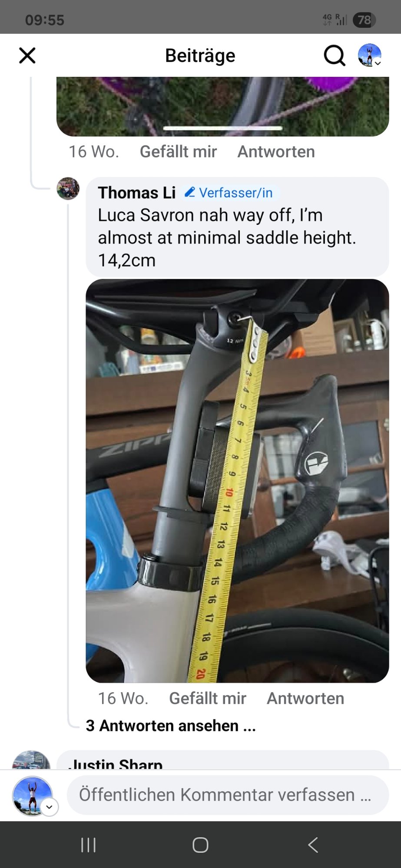Tap the Verfasser/in pencil badge
The width and height of the screenshot is (401, 868).
pyautogui.click(x=229, y=192)
